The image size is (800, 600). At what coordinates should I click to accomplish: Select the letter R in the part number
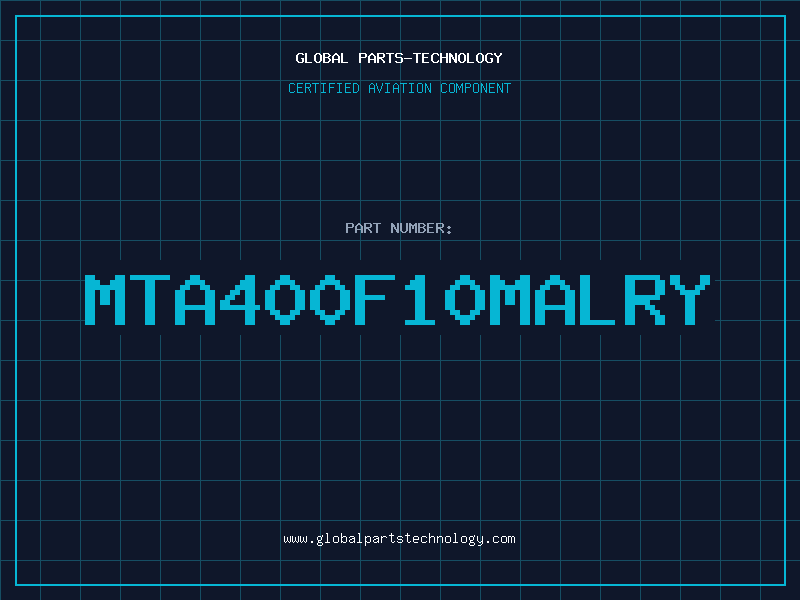tap(647, 300)
